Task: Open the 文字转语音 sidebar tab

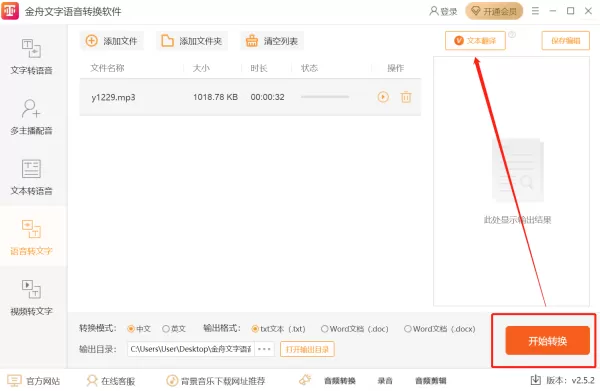Action: (31, 56)
